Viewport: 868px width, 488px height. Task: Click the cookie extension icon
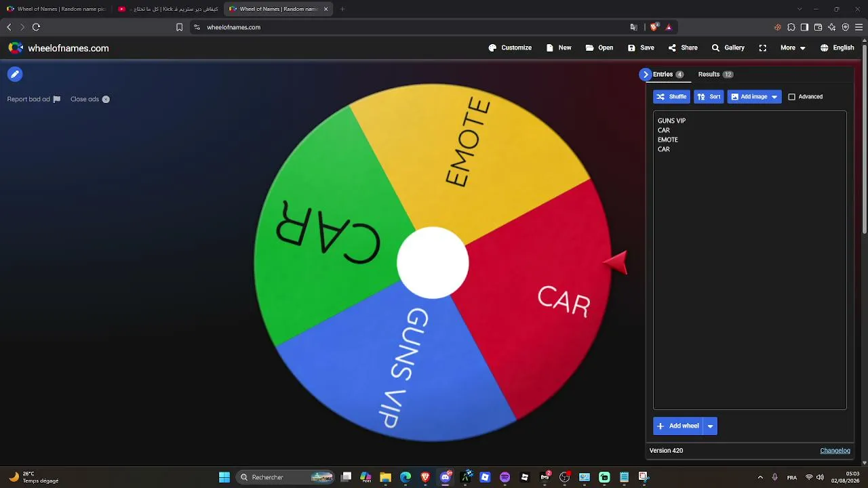[777, 27]
